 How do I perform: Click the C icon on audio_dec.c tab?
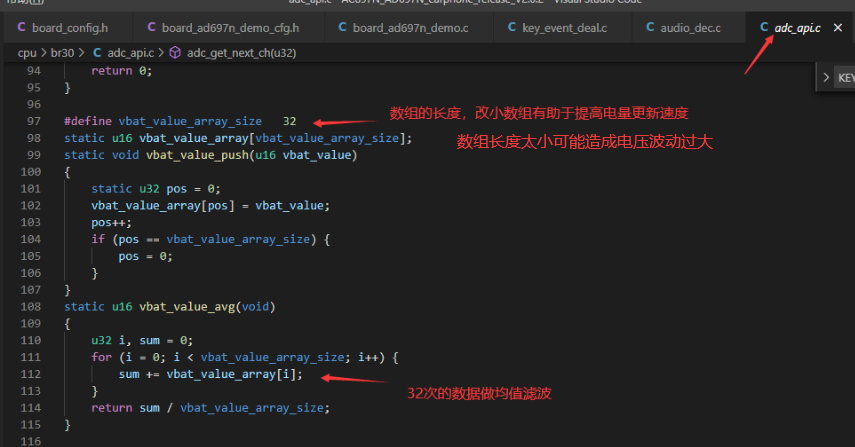tap(651, 27)
